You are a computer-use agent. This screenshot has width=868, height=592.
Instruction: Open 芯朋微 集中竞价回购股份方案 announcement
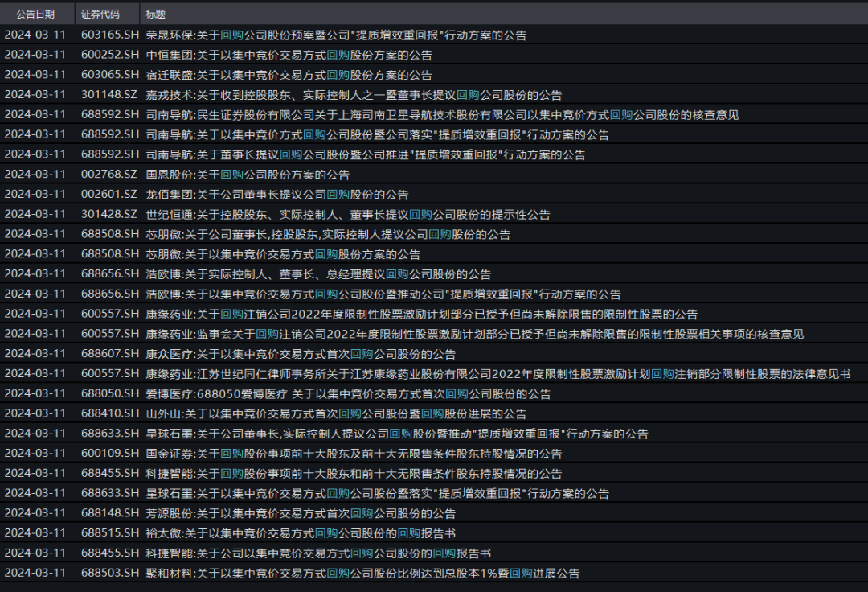click(283, 254)
